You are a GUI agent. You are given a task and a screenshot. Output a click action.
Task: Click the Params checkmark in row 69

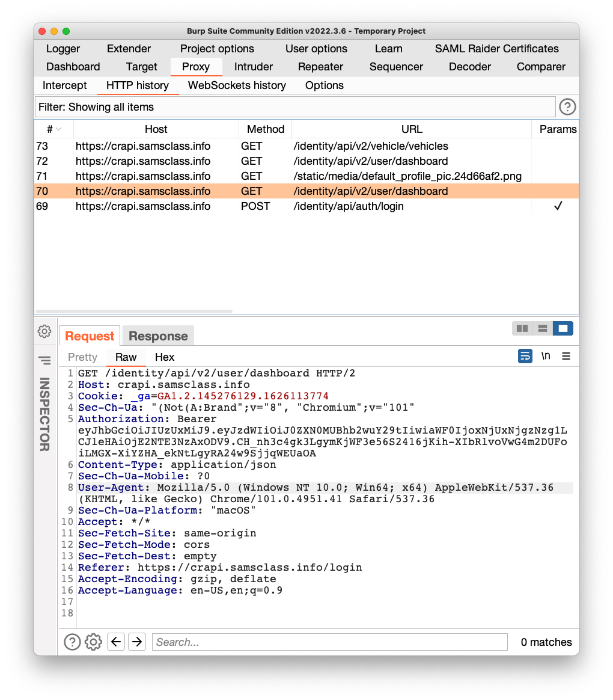(558, 206)
